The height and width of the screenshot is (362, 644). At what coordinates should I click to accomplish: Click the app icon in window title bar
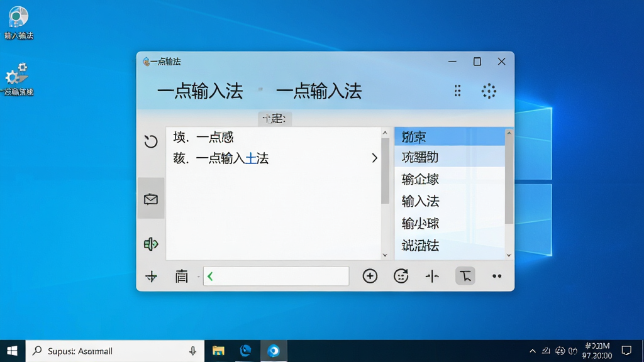point(146,62)
